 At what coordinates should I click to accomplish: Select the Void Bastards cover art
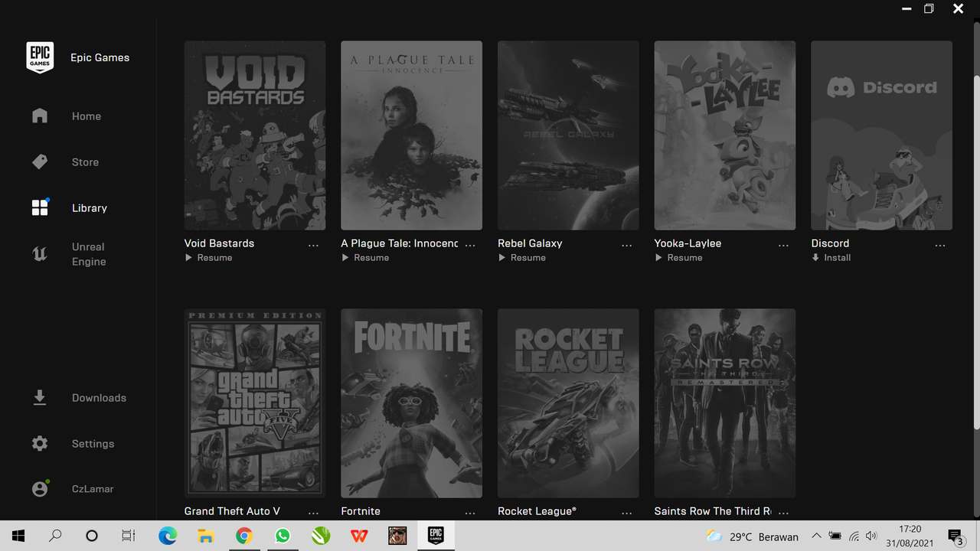point(255,135)
